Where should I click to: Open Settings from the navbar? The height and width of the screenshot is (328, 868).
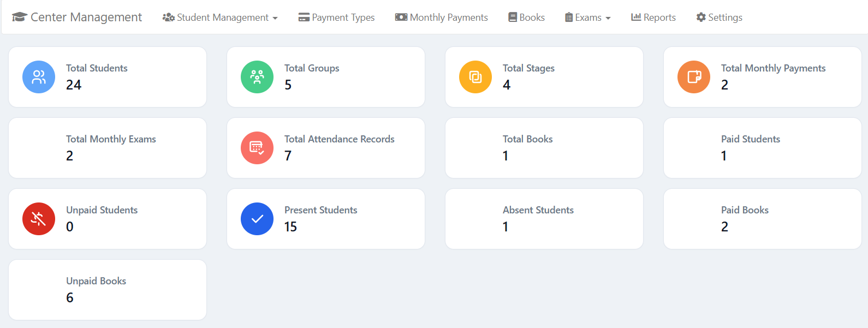[719, 17]
